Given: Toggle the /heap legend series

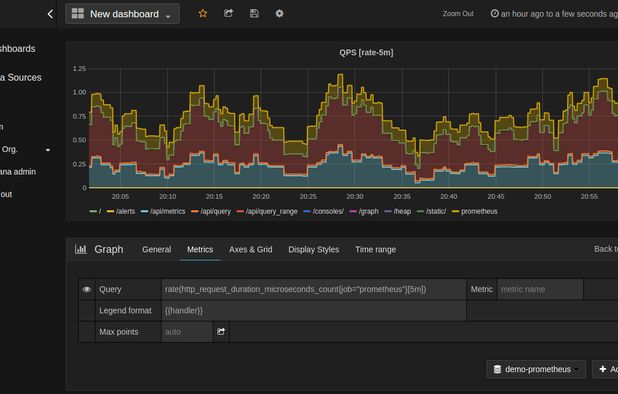Looking at the screenshot, I should coord(398,212).
